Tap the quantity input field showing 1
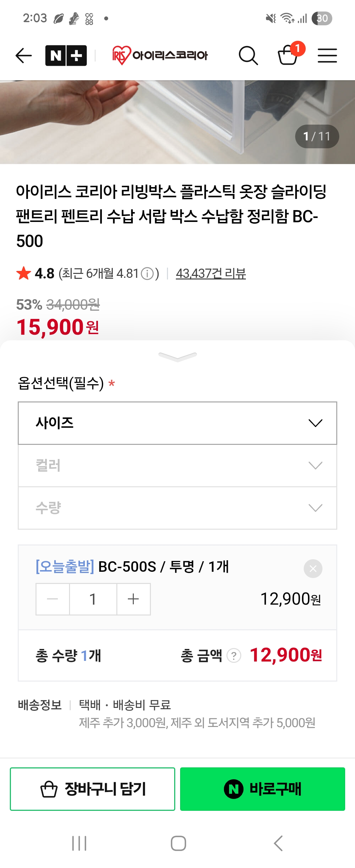Viewport: 355px width, 868px height. pos(93,599)
